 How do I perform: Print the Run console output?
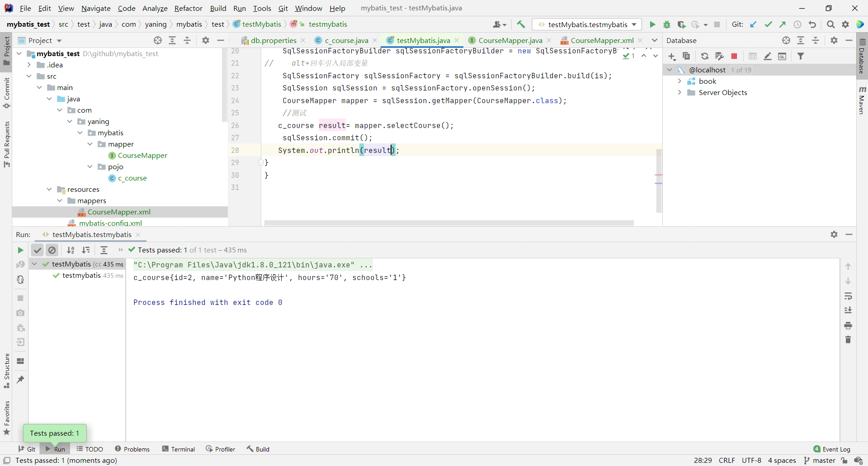coord(848,325)
